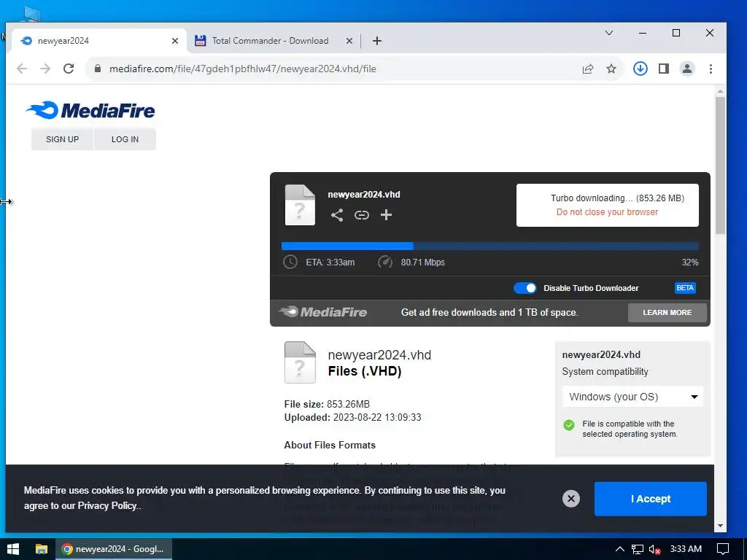Viewport: 747px width, 560px height.
Task: Click Chrome's forward arrow
Action: (x=45, y=69)
